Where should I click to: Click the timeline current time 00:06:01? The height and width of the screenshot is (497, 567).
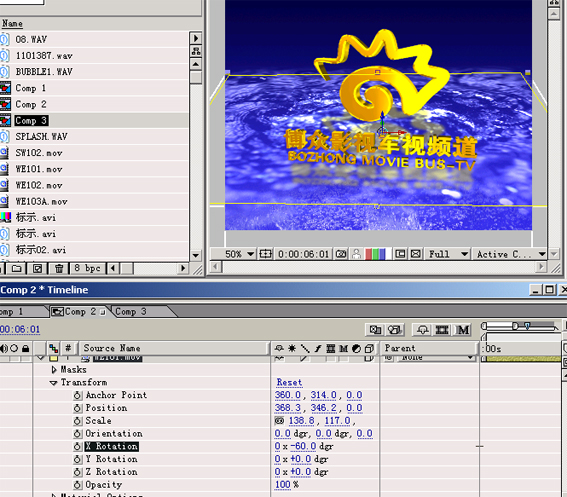click(x=20, y=330)
